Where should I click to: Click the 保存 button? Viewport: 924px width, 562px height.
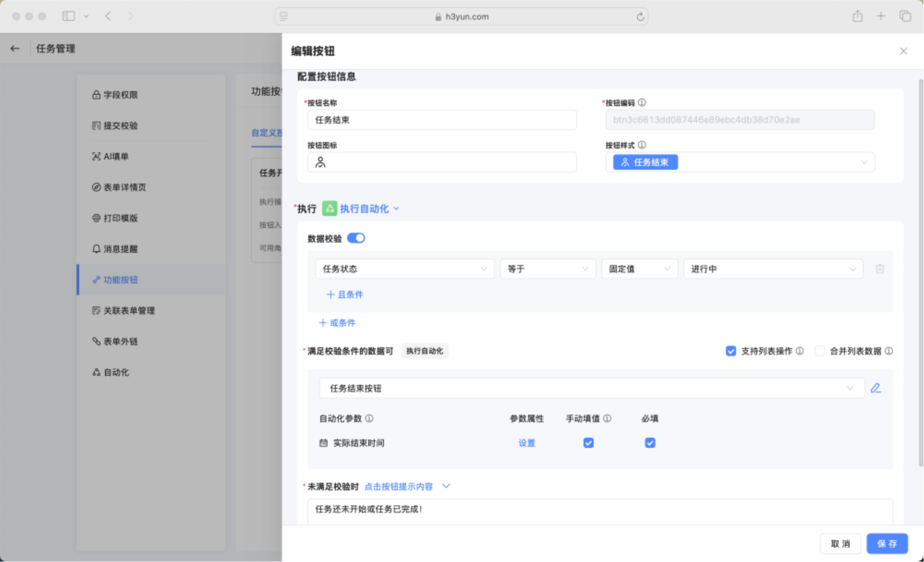pyautogui.click(x=887, y=544)
